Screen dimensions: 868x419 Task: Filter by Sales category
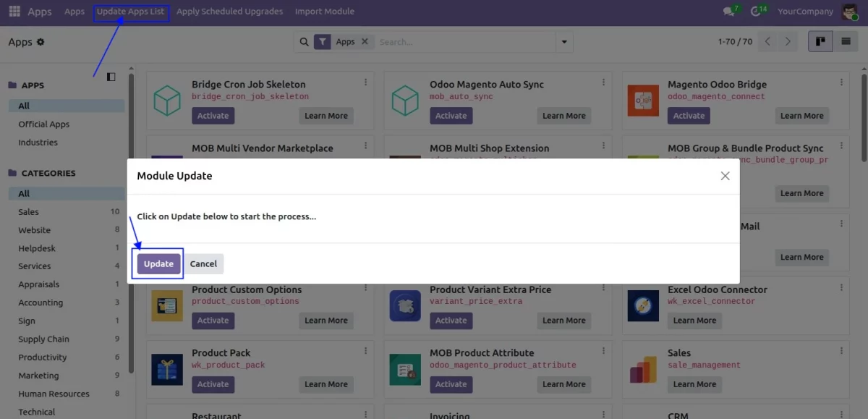click(x=67, y=212)
